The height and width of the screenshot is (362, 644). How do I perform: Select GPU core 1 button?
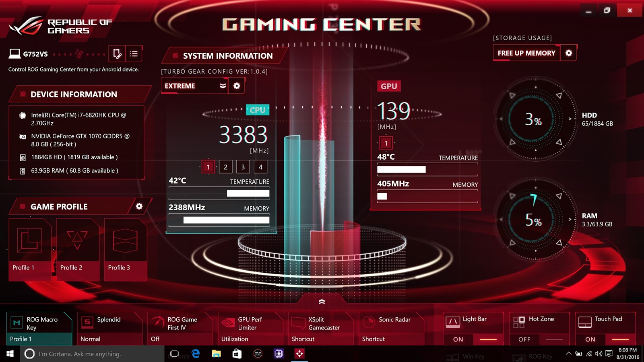click(386, 143)
